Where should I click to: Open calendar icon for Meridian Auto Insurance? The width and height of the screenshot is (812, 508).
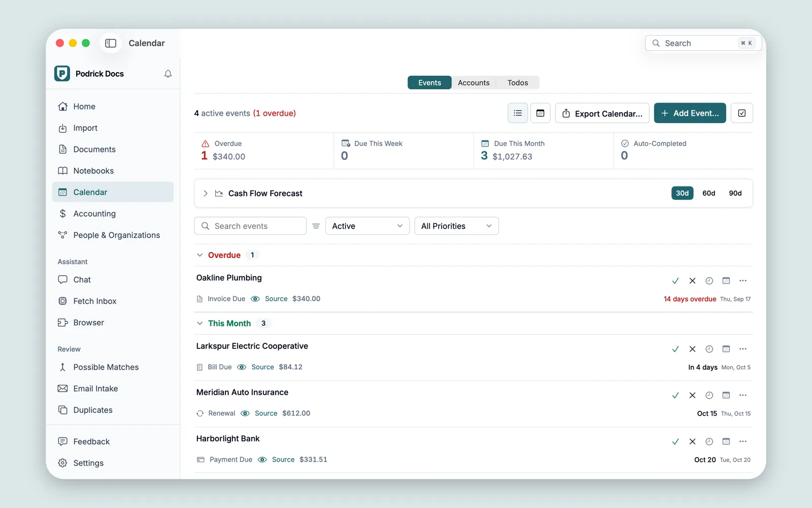pyautogui.click(x=726, y=395)
